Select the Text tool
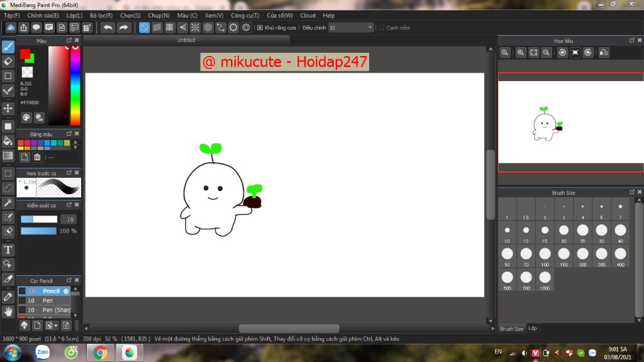The image size is (644, 362). [x=8, y=250]
